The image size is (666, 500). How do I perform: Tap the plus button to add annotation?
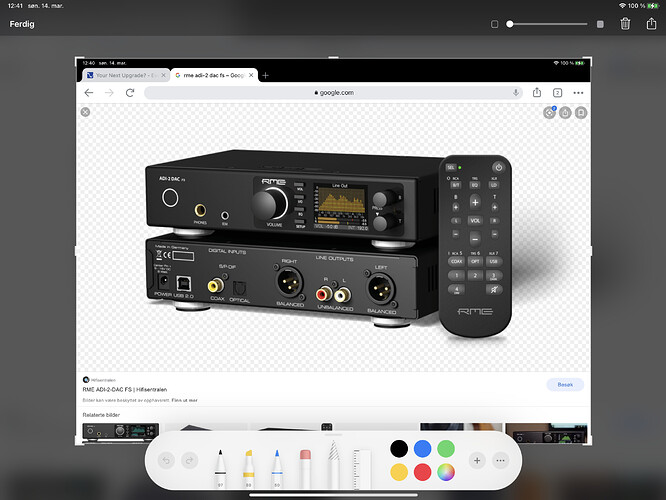pyautogui.click(x=477, y=460)
